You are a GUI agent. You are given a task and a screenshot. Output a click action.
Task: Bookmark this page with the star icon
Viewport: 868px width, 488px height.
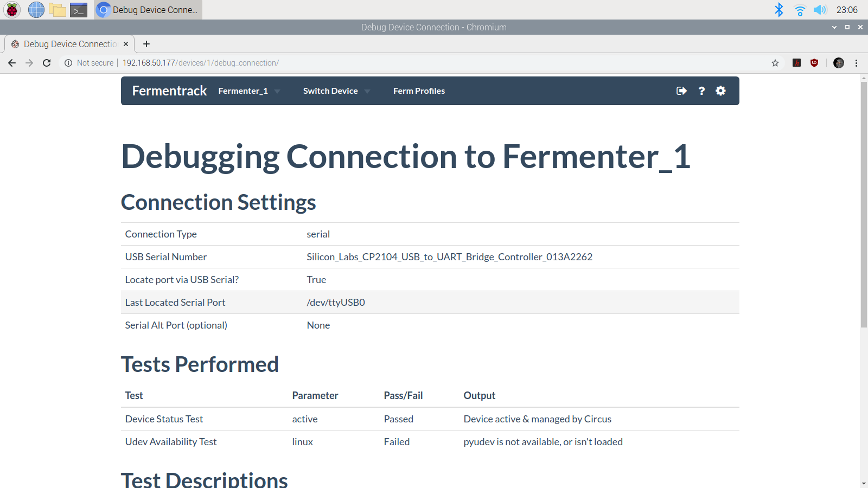click(x=775, y=63)
